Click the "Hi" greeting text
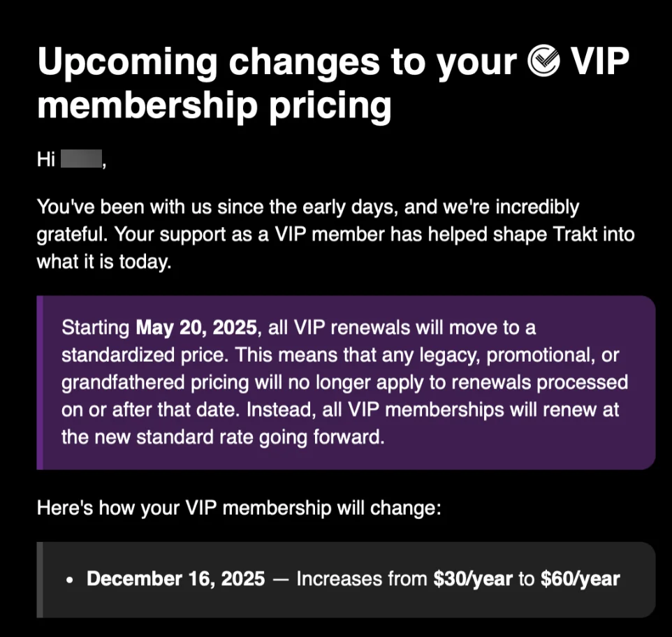672x637 pixels. click(x=46, y=160)
